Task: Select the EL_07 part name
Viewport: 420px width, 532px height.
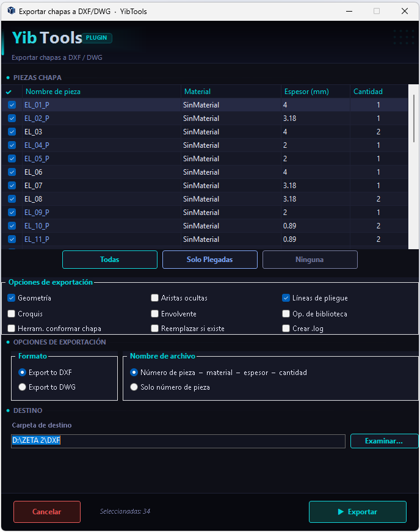Action: (33, 186)
